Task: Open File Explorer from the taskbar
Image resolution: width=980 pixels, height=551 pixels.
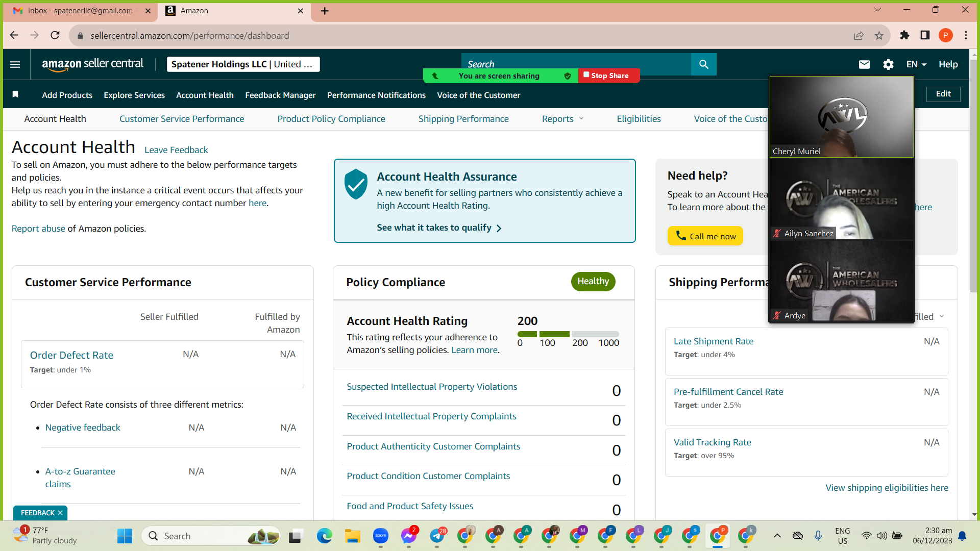Action: coord(352,536)
